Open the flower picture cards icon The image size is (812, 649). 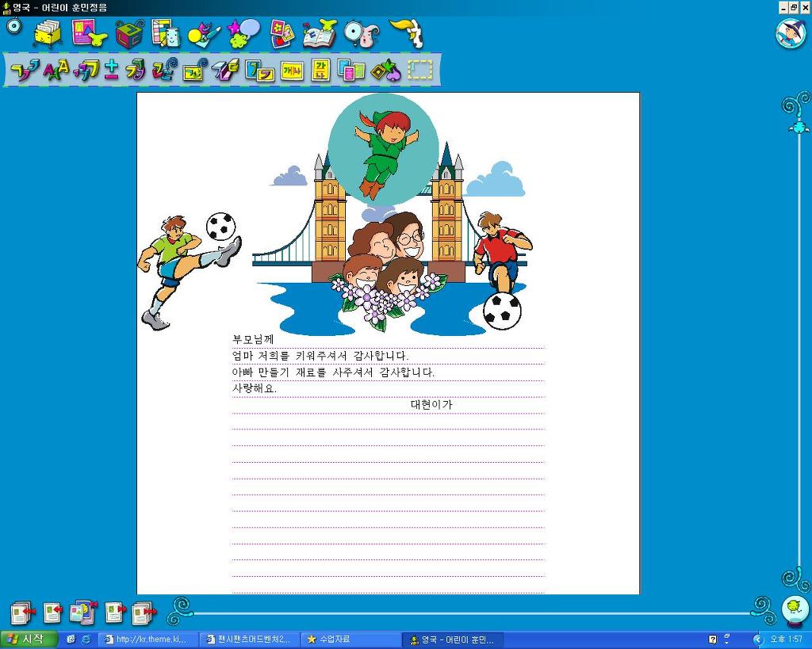coord(282,33)
